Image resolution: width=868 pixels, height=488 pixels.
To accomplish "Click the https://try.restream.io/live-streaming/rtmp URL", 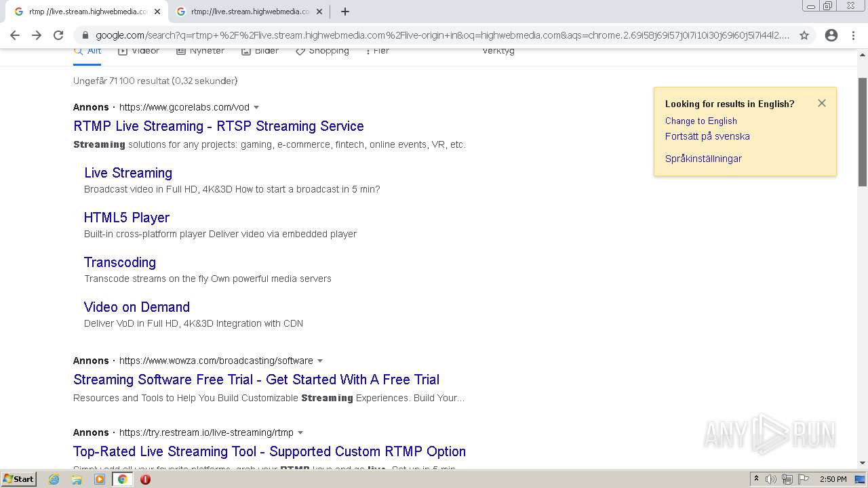I will (206, 432).
